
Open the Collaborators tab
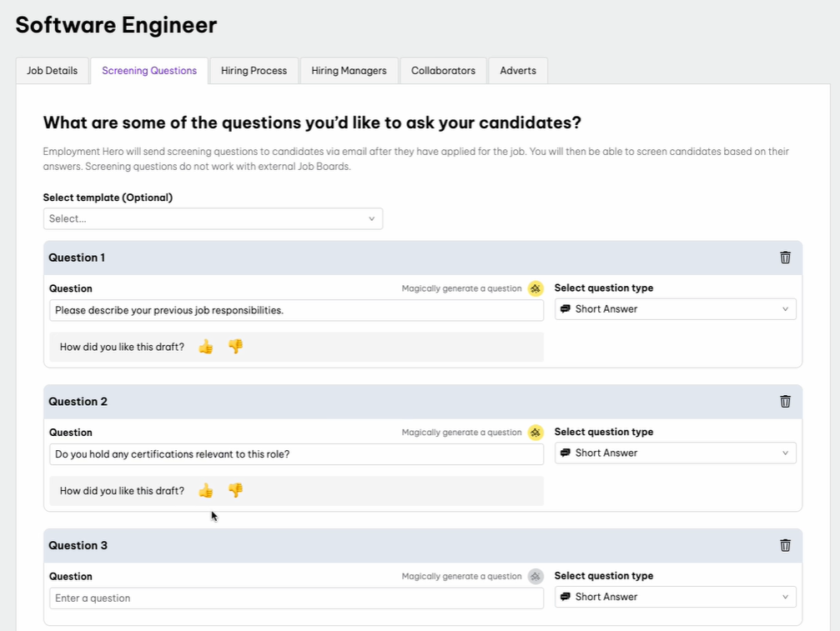coord(443,71)
